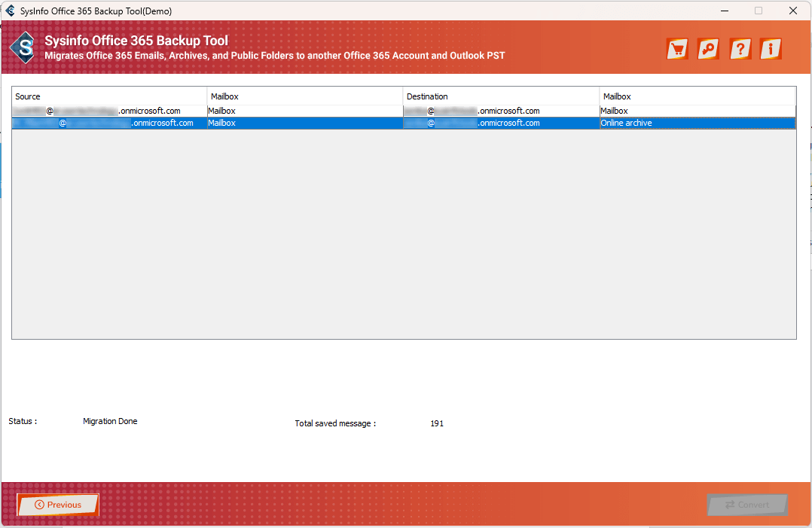812x528 pixels.
Task: Click the Status label
Action: point(23,421)
